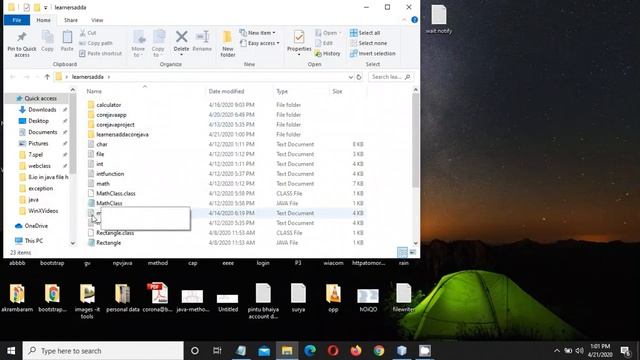Create a New folder
Screen dimensions: 640x360
click(x=227, y=44)
